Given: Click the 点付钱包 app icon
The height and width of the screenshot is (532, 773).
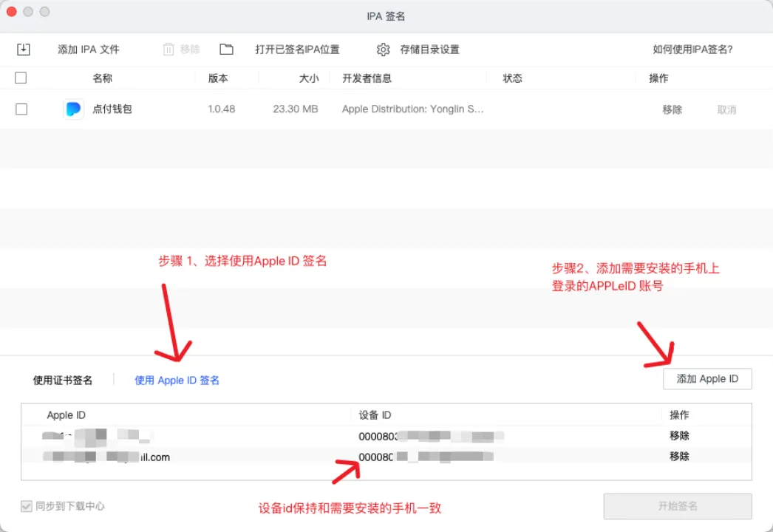Looking at the screenshot, I should [x=73, y=109].
